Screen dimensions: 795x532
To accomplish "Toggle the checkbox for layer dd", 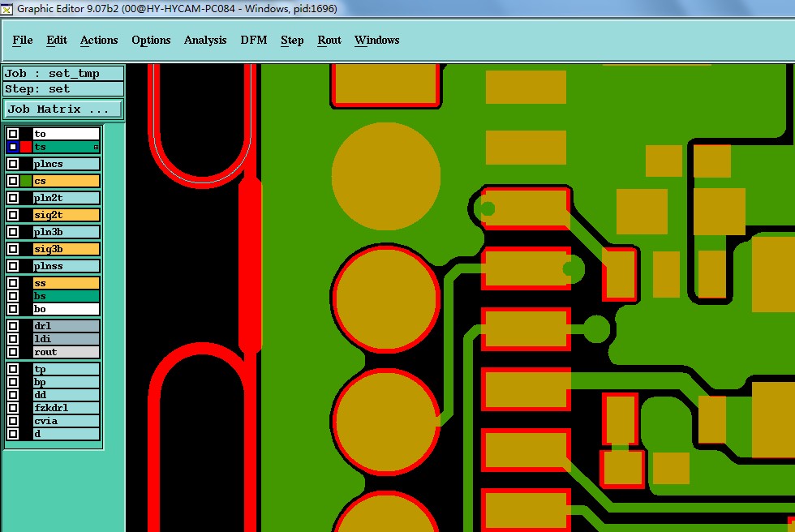I will coord(13,395).
